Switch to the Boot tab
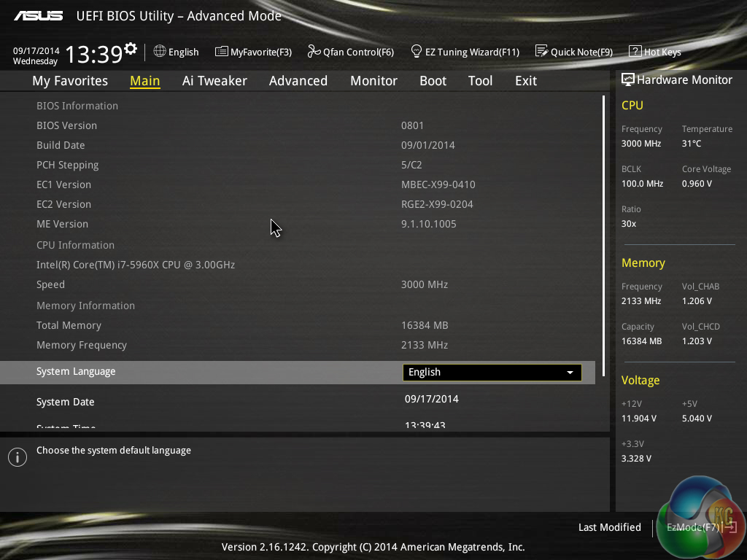Image resolution: width=747 pixels, height=560 pixels. [x=433, y=80]
